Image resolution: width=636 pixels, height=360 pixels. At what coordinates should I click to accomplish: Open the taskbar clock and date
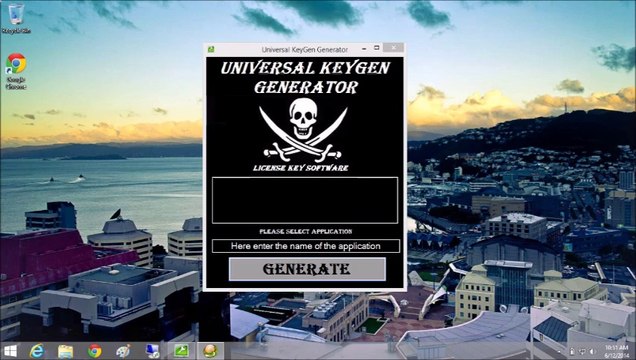tap(617, 351)
